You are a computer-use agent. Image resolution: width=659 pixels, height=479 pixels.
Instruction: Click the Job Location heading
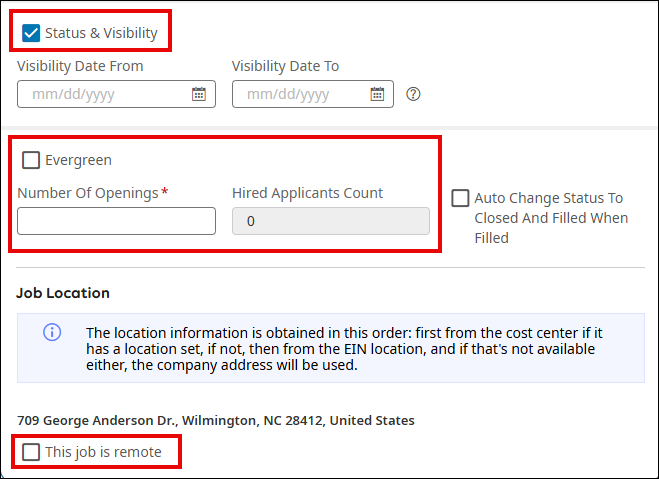pos(63,293)
